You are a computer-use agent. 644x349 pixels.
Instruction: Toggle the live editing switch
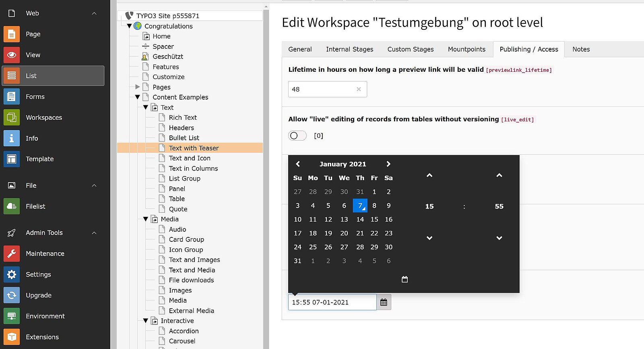pyautogui.click(x=297, y=136)
